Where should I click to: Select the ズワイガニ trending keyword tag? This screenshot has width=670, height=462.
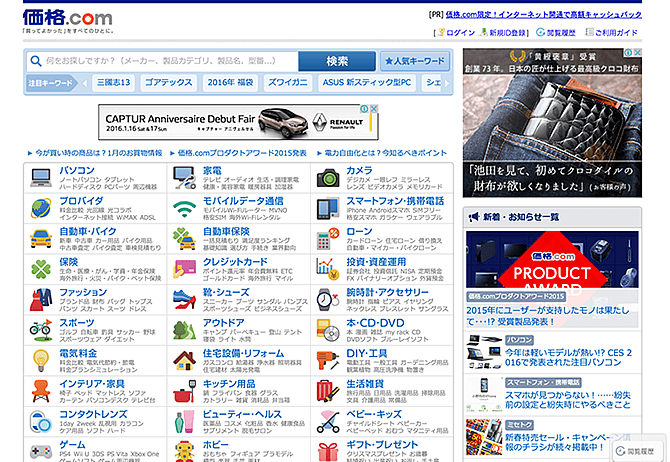click(x=287, y=84)
